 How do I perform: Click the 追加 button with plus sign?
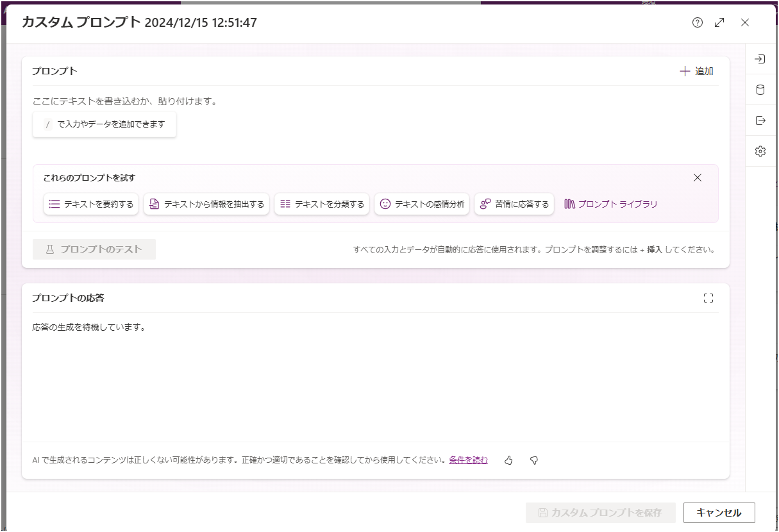click(x=696, y=71)
